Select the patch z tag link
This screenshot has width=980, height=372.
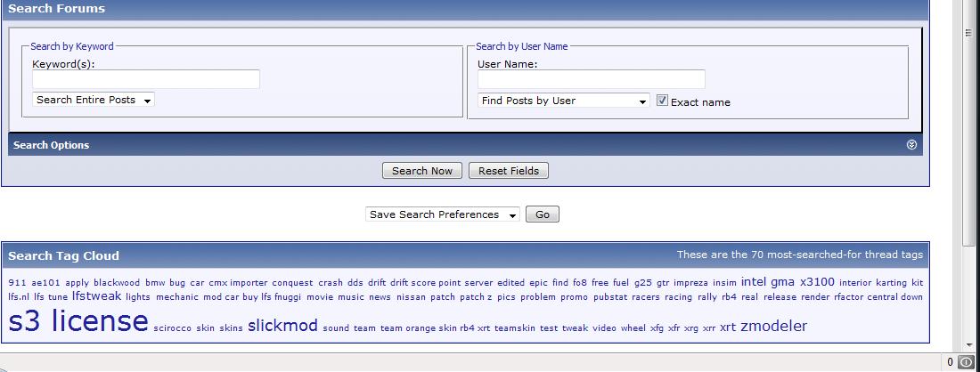(476, 298)
